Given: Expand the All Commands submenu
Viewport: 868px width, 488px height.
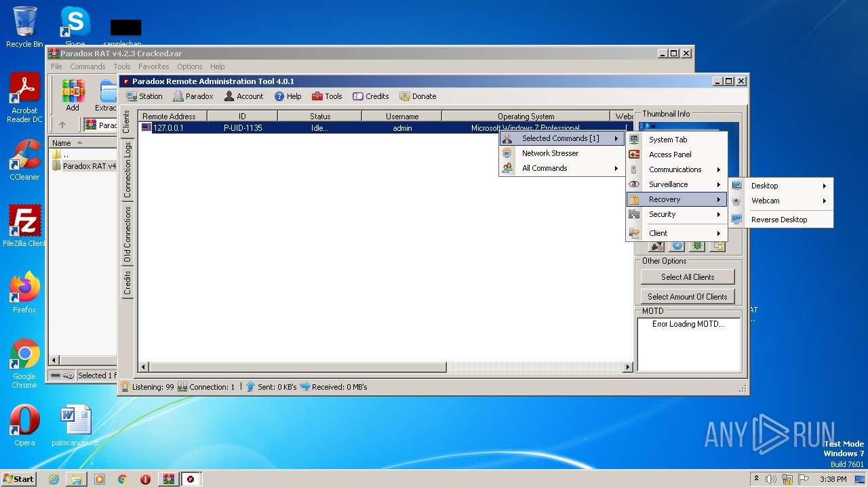Looking at the screenshot, I should tap(561, 168).
